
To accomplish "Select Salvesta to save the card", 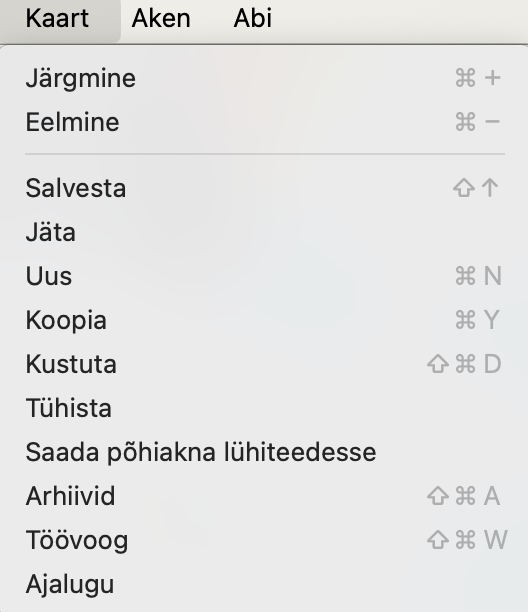I will pos(264,188).
